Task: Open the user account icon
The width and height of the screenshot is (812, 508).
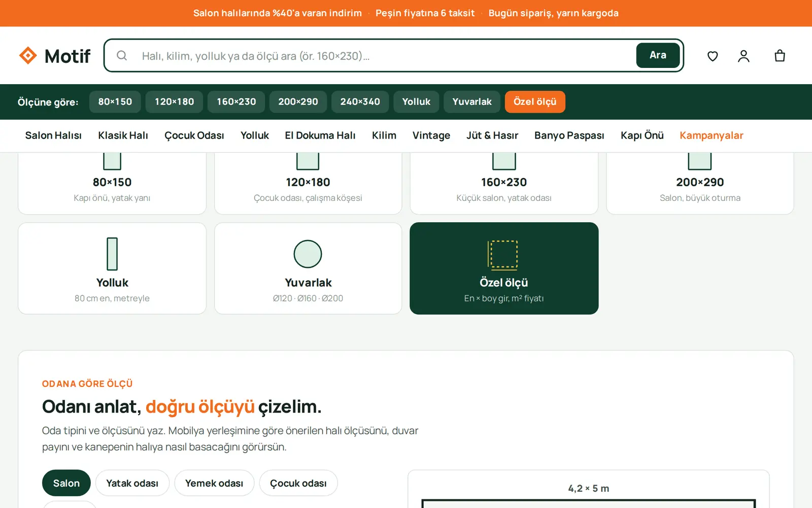Action: (743, 56)
